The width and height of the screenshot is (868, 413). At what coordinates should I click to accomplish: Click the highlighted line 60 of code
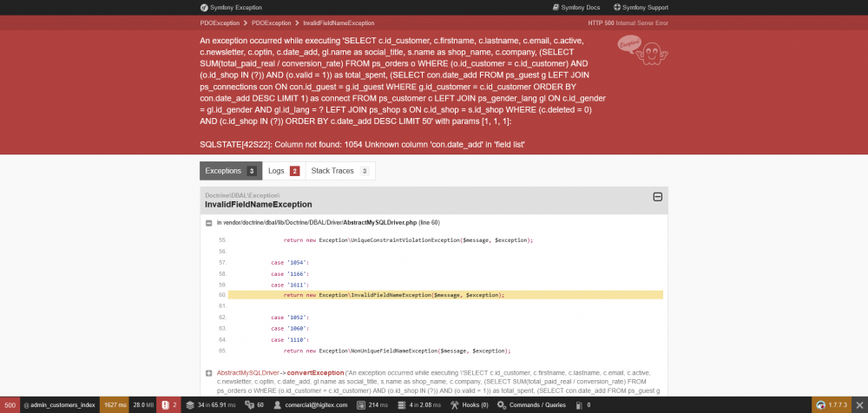coord(445,295)
